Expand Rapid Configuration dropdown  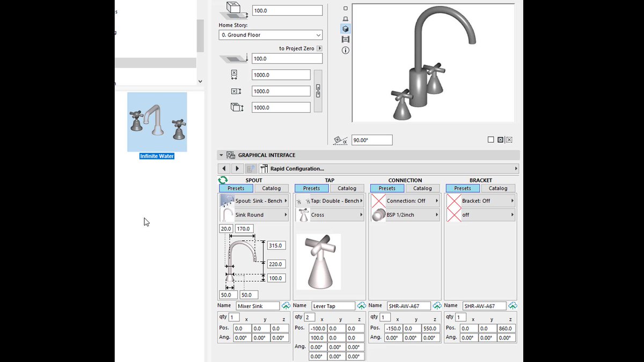tap(389, 168)
